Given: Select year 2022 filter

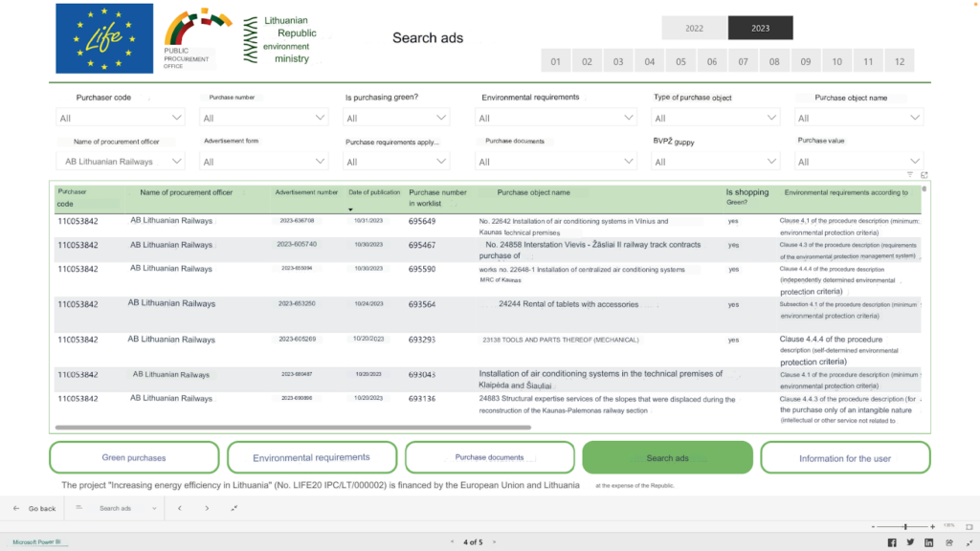Looking at the screenshot, I should coord(694,29).
